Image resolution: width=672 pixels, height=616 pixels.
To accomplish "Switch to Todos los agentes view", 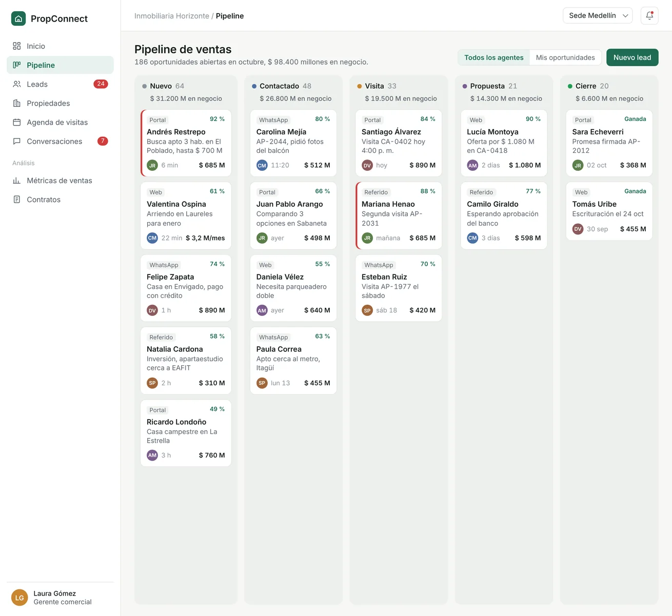I will (x=494, y=57).
